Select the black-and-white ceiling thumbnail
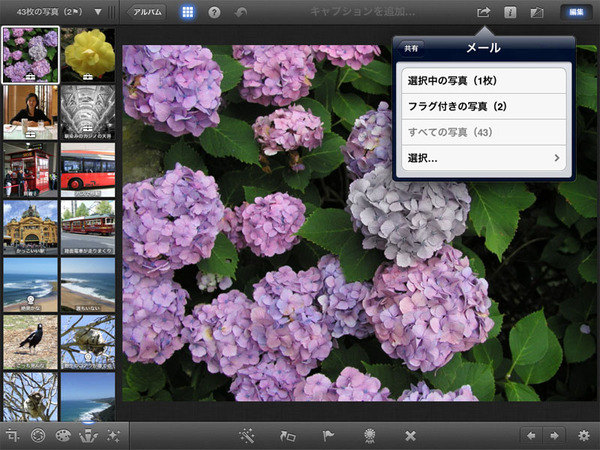 coord(88,112)
